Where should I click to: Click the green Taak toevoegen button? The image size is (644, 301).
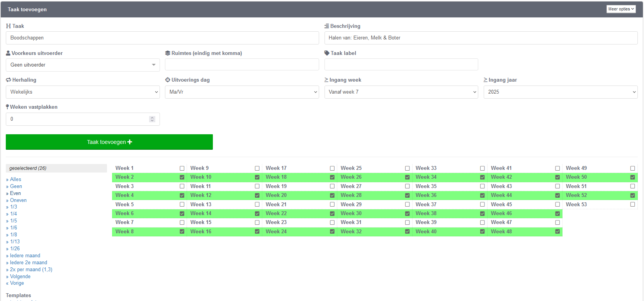[x=109, y=142]
